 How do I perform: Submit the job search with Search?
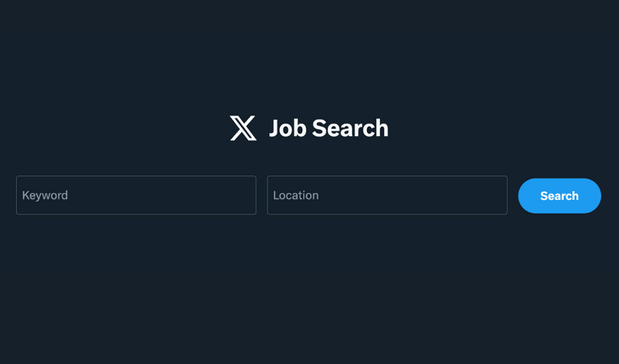pyautogui.click(x=559, y=196)
